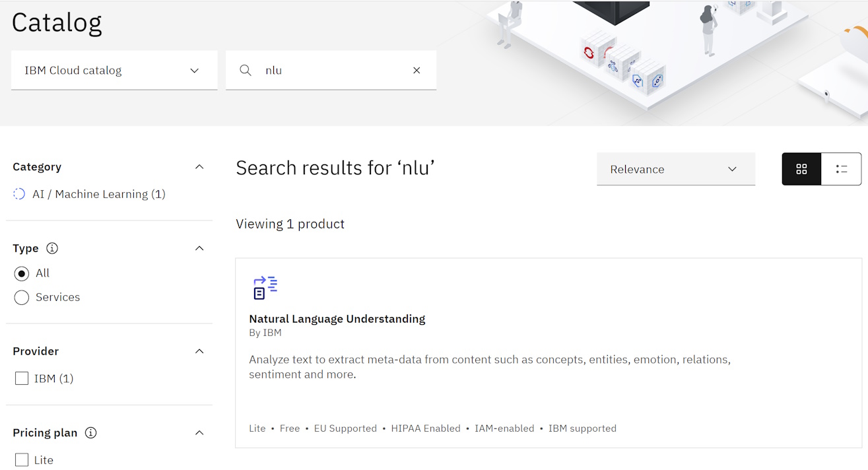868x470 pixels.
Task: Switch to grid view layout
Action: point(801,169)
